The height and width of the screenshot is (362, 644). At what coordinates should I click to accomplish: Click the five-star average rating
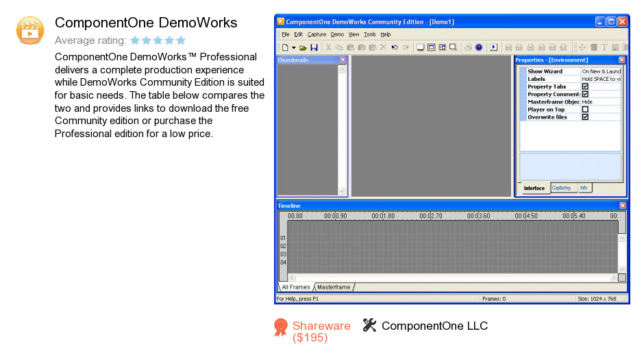click(158, 40)
